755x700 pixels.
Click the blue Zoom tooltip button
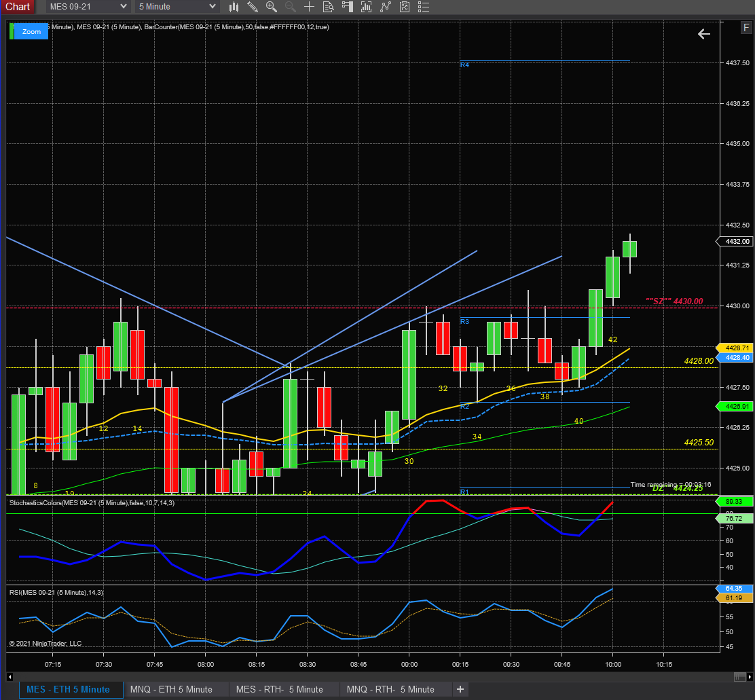pyautogui.click(x=31, y=31)
